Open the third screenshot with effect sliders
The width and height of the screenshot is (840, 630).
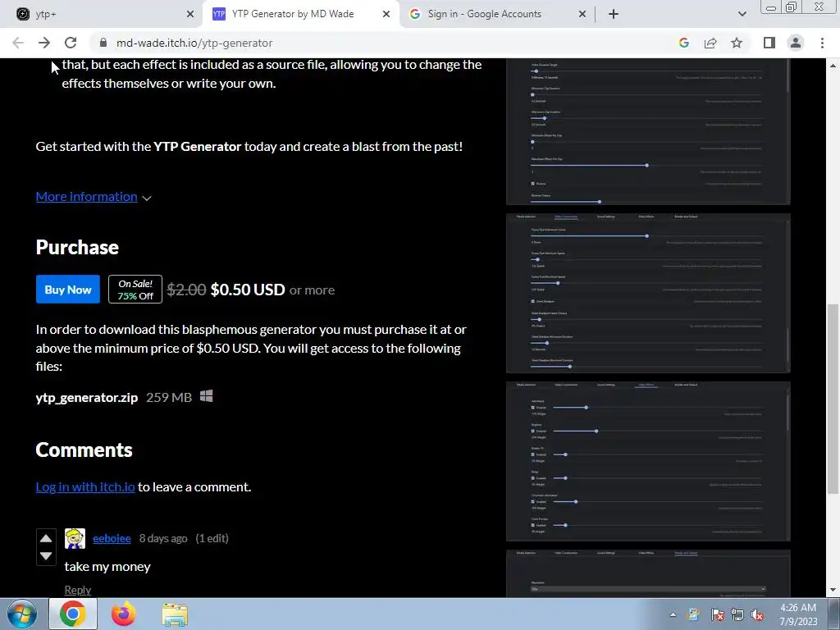point(648,461)
